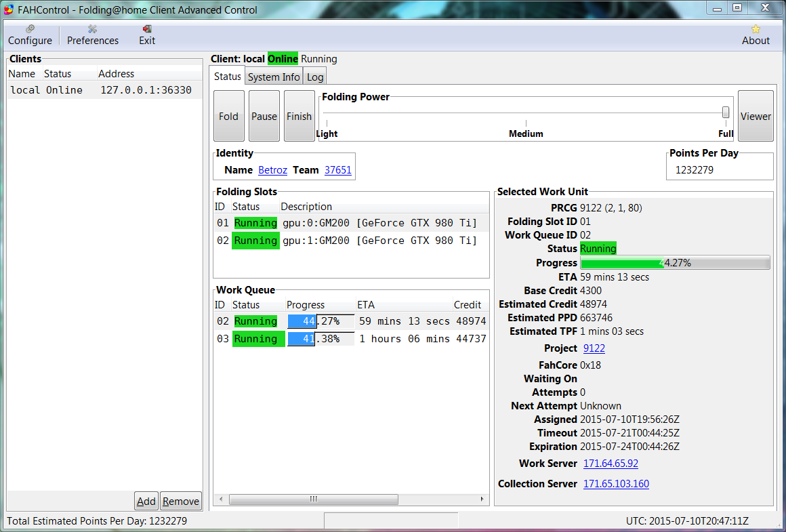Select work queue row 03
Viewport: 786px width, 532px height.
click(x=352, y=338)
